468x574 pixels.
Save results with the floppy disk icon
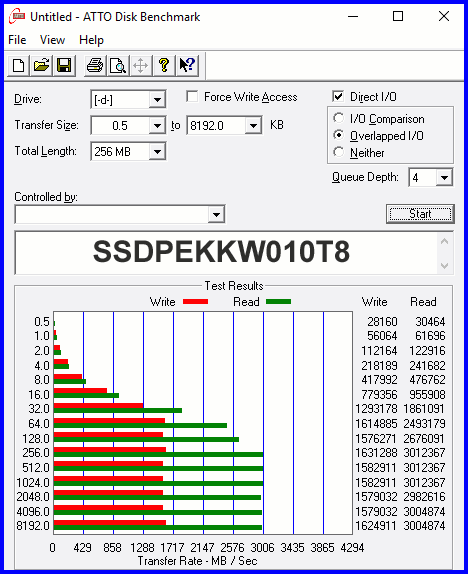click(x=64, y=66)
